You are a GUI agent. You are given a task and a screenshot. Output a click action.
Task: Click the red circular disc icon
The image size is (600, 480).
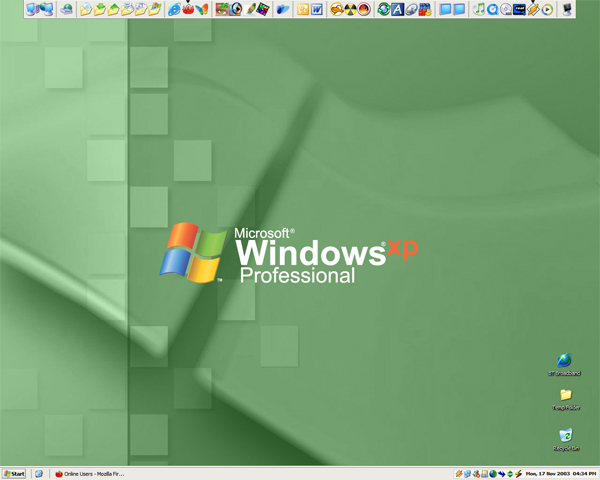tap(364, 9)
